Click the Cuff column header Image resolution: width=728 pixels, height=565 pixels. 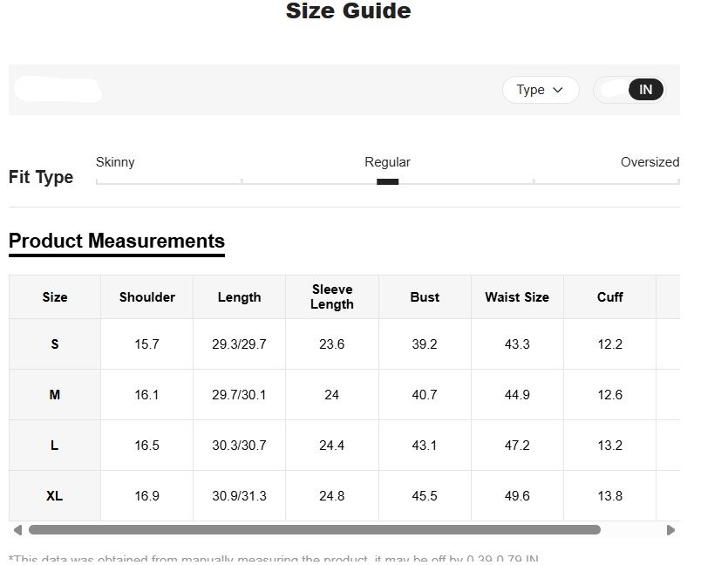pos(610,297)
